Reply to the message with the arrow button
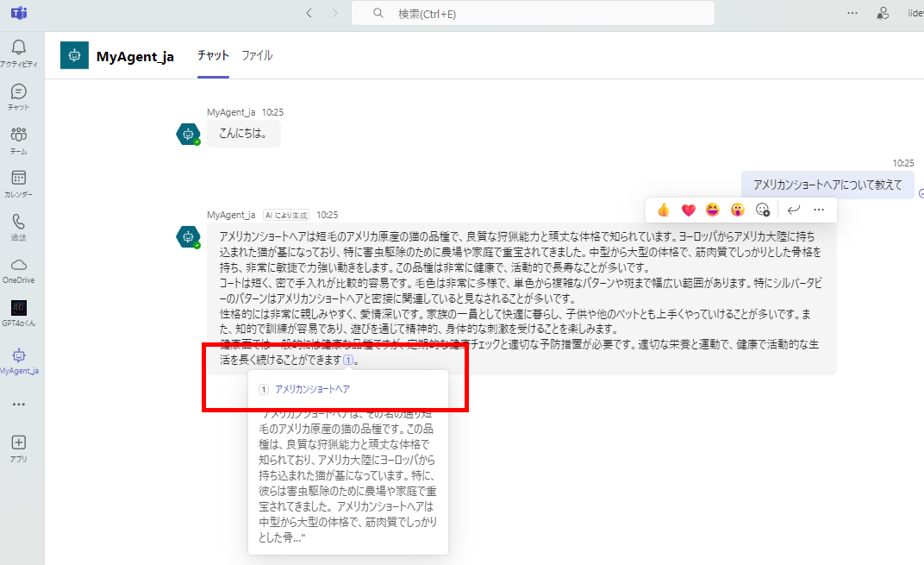Image resolution: width=924 pixels, height=565 pixels. point(792,209)
